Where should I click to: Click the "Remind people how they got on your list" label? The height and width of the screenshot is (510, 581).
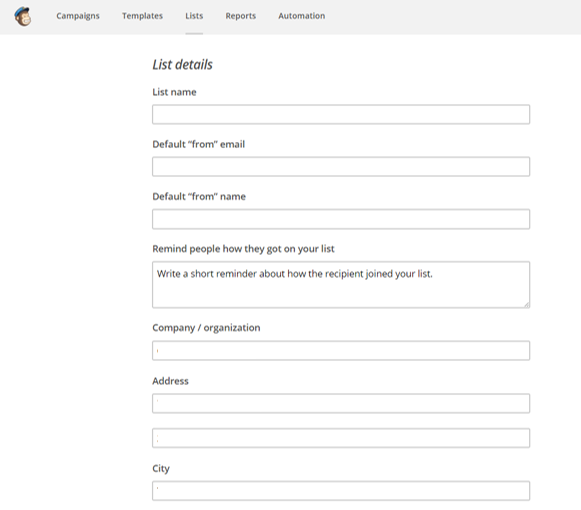coord(243,249)
